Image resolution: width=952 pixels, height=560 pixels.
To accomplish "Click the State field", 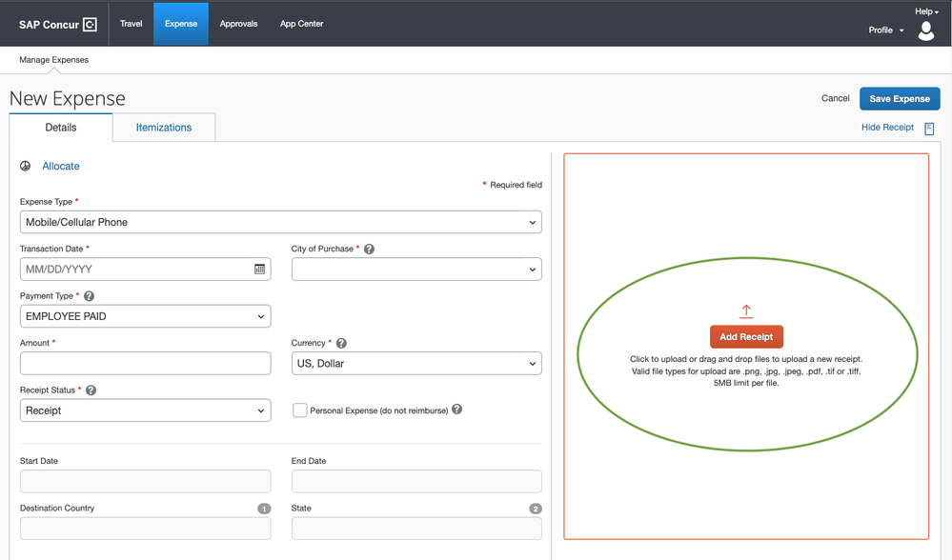I will coord(416,529).
